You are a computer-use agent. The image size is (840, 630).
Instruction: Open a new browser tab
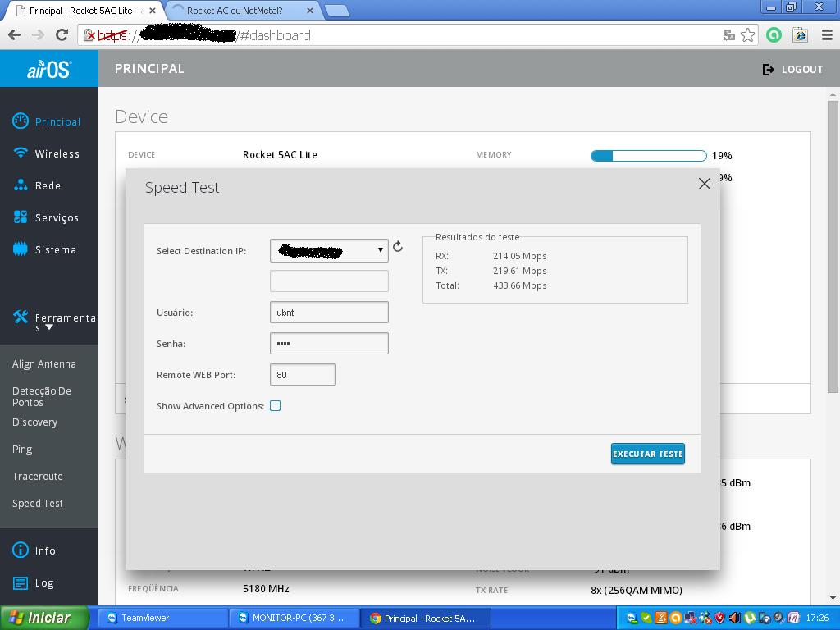point(337,11)
